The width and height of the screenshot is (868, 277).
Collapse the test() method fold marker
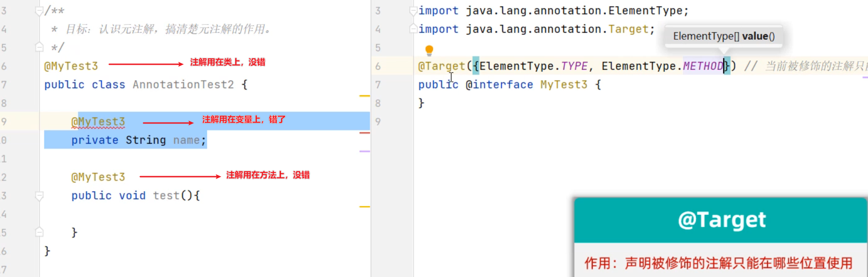[39, 196]
